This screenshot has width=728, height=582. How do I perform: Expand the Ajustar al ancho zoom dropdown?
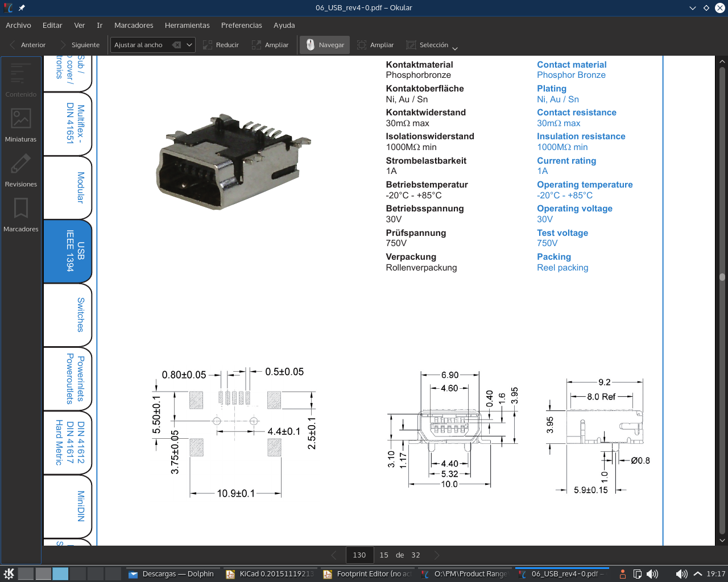(x=189, y=45)
